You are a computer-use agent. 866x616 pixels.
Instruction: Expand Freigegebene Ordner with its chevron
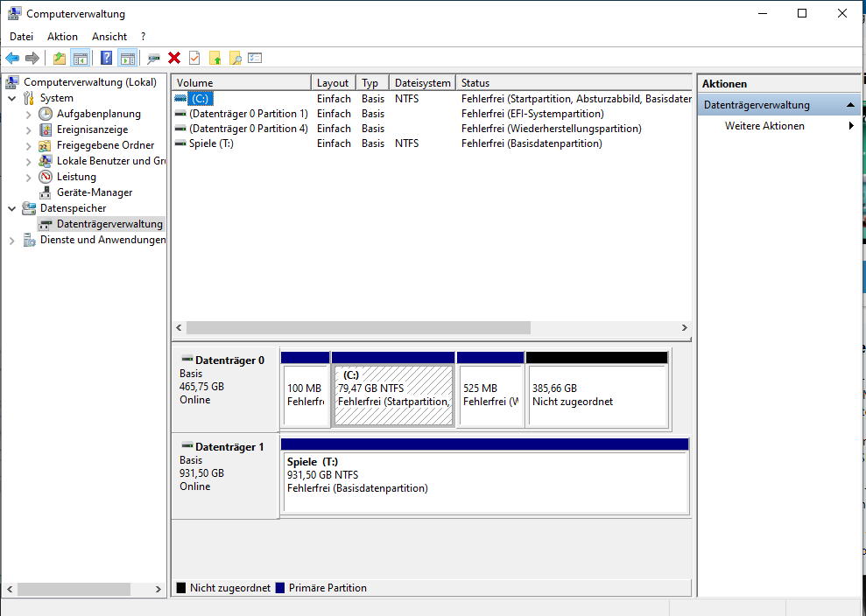coord(28,146)
